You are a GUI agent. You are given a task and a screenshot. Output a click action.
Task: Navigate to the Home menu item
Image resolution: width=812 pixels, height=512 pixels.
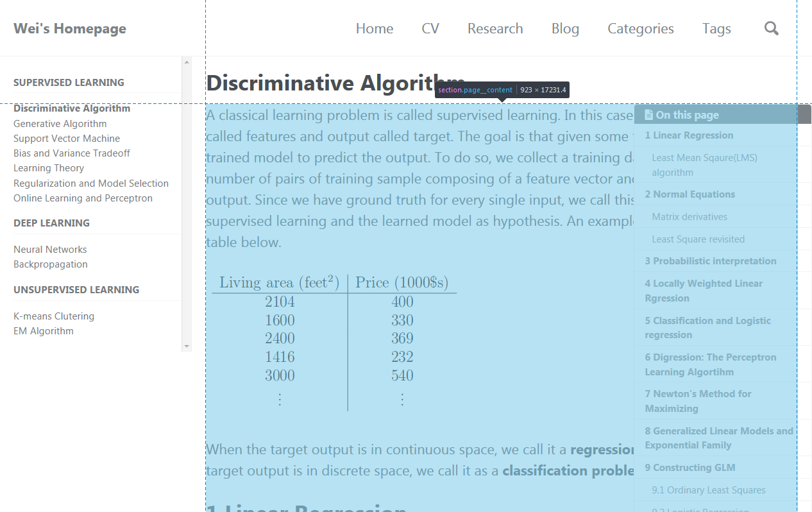coord(375,28)
